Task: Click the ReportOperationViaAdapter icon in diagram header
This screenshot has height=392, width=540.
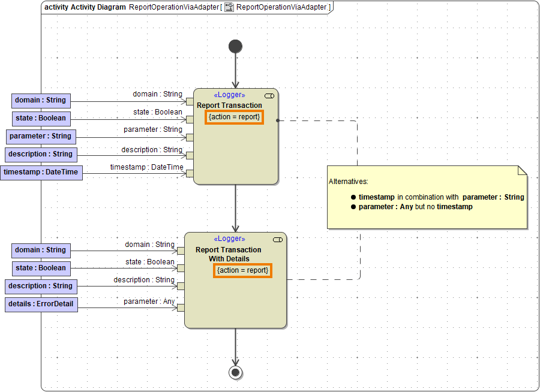Action: (229, 7)
